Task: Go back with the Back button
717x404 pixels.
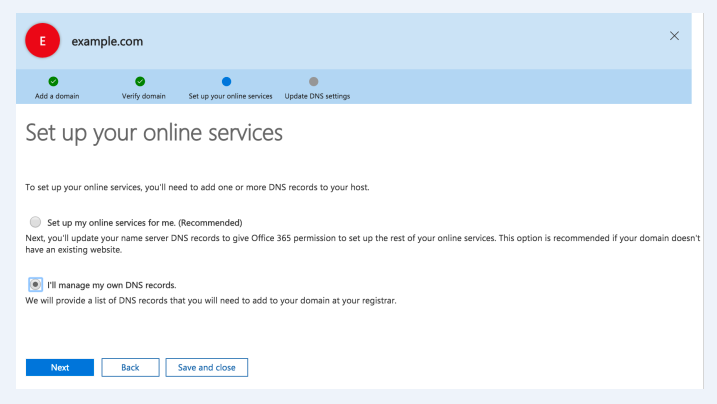Action: pos(130,367)
